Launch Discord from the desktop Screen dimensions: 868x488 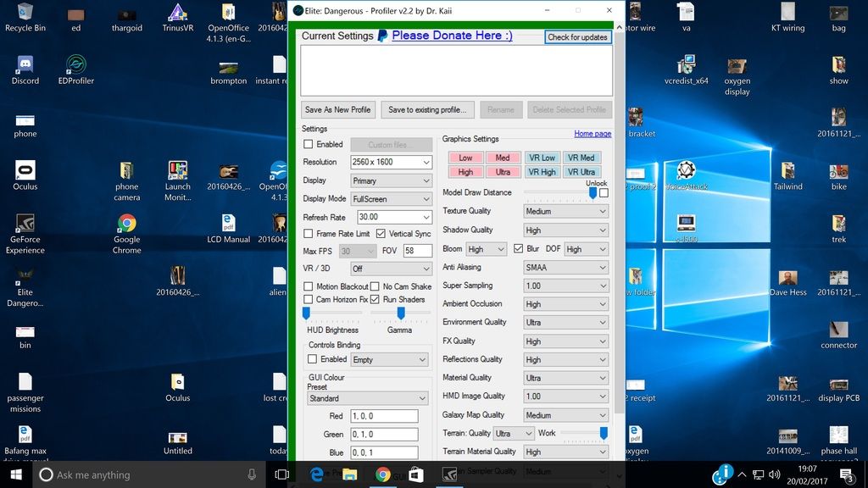pos(25,70)
